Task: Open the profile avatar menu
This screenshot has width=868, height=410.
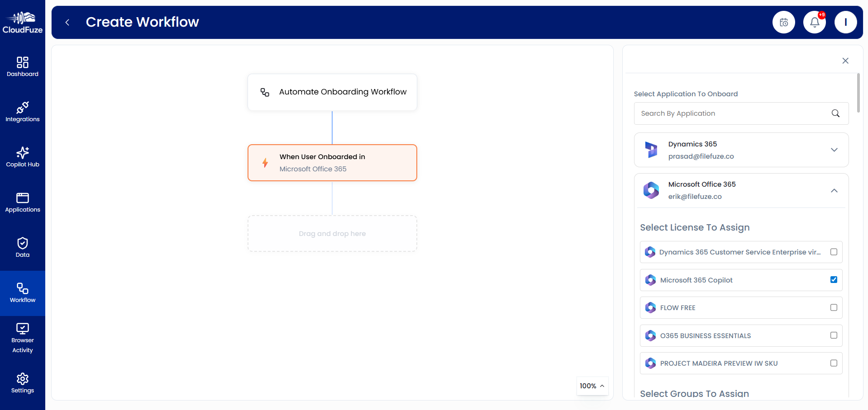Action: 845,22
